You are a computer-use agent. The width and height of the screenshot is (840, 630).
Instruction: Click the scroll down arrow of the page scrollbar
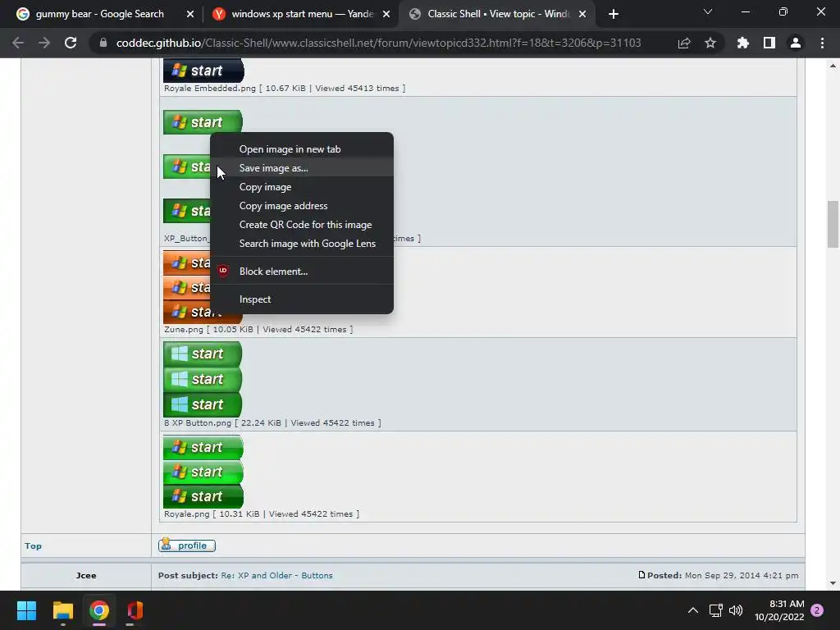pyautogui.click(x=833, y=583)
